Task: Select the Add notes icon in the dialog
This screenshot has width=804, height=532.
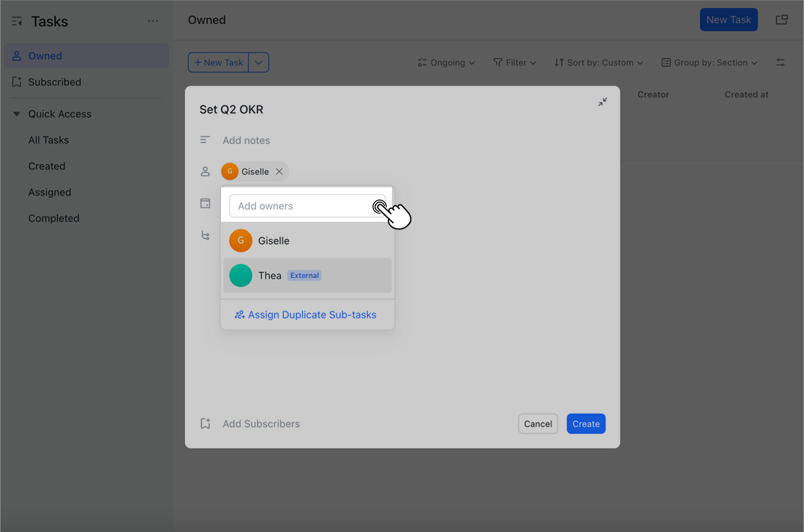Action: tap(205, 139)
